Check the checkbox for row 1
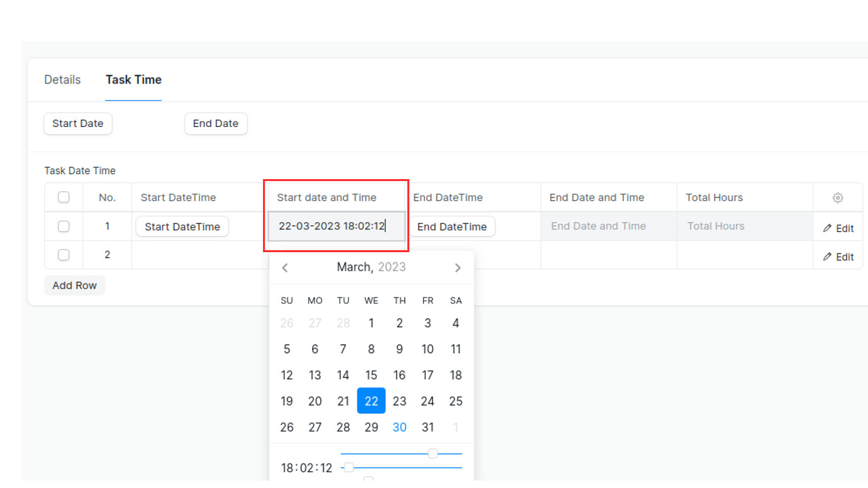This screenshot has width=868, height=488. 64,226
